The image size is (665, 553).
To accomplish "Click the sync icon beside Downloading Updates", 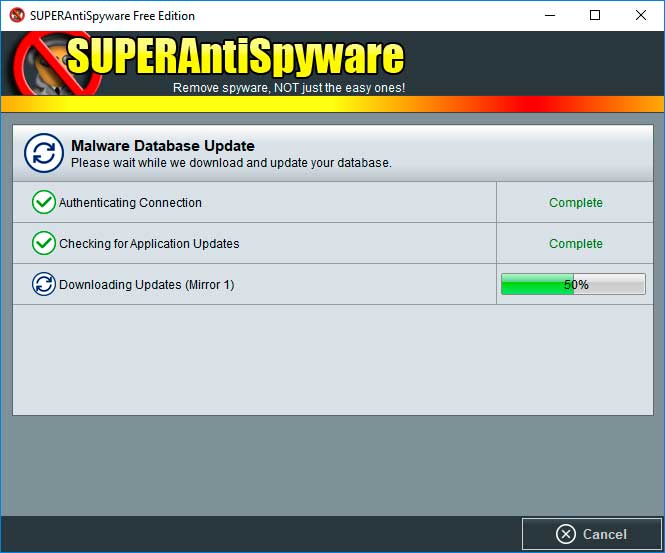I will [x=44, y=284].
